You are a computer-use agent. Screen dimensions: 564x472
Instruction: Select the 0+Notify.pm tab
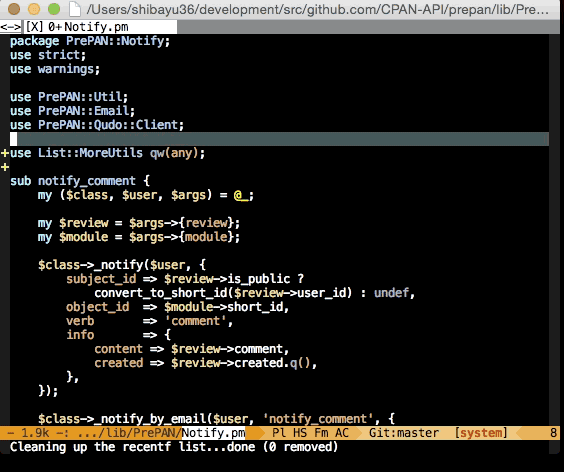(x=88, y=27)
